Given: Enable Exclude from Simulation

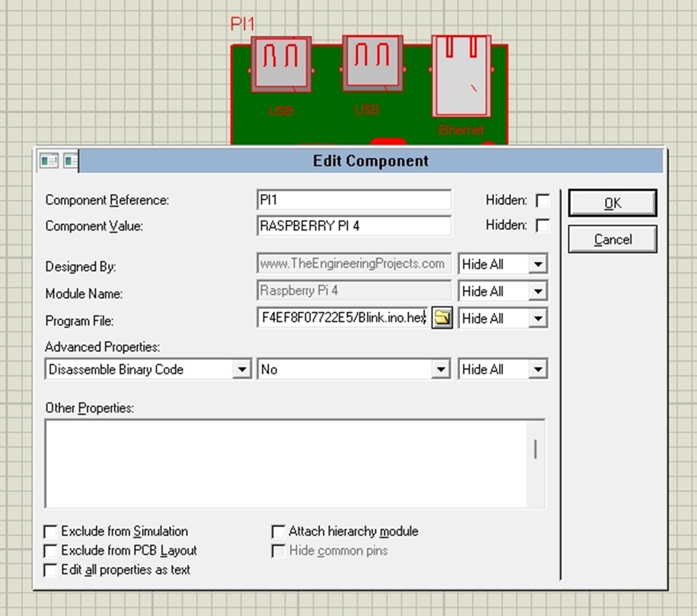Looking at the screenshot, I should click(50, 531).
